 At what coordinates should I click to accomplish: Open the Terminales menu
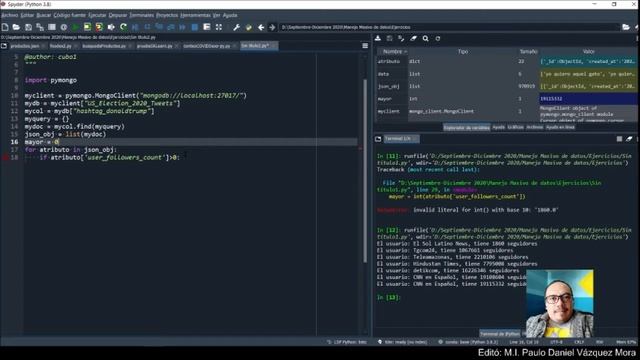coord(142,15)
